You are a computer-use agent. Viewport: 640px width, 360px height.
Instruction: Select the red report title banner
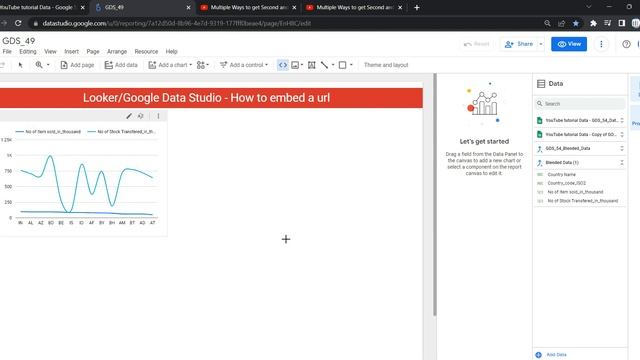211,98
